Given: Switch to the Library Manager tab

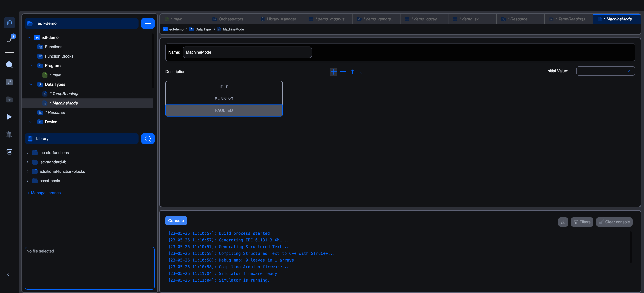Looking at the screenshot, I should [x=280, y=19].
